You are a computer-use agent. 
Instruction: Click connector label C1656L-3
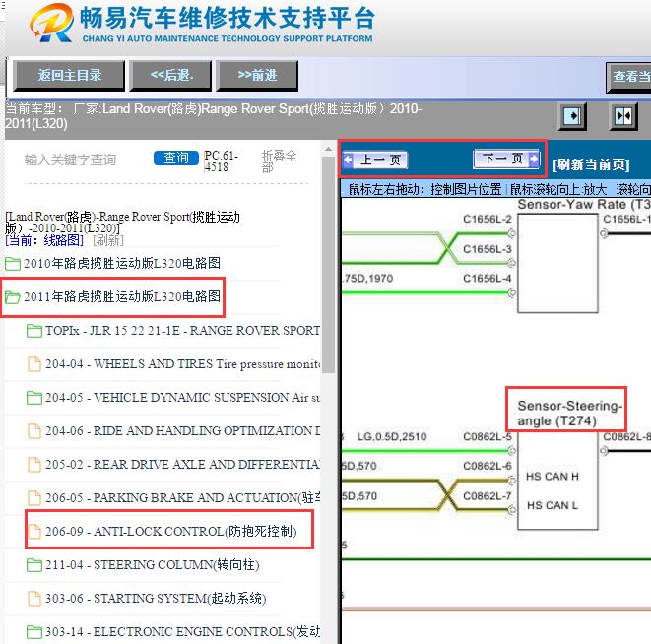487,249
